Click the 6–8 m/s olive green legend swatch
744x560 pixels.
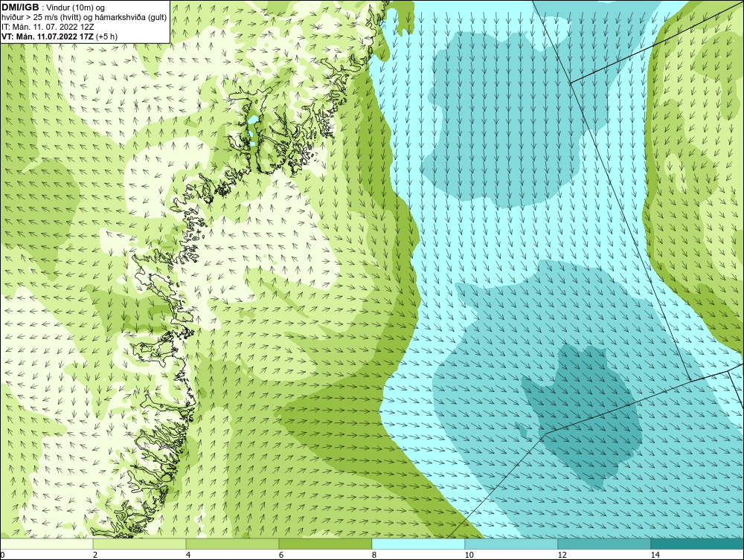tap(326, 544)
